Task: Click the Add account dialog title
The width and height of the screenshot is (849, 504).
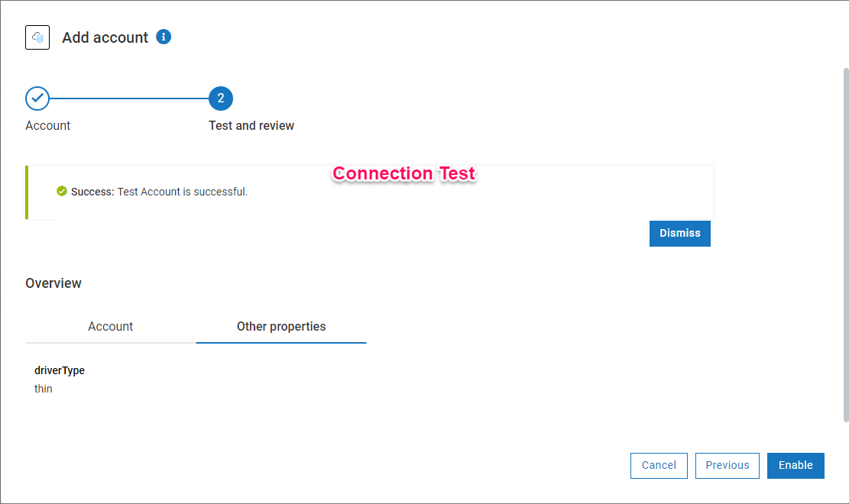Action: click(105, 37)
